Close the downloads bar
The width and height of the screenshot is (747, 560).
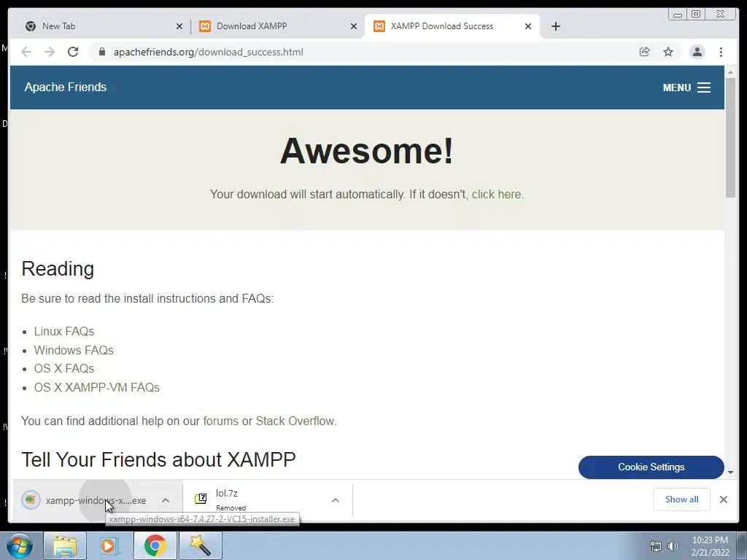[723, 499]
